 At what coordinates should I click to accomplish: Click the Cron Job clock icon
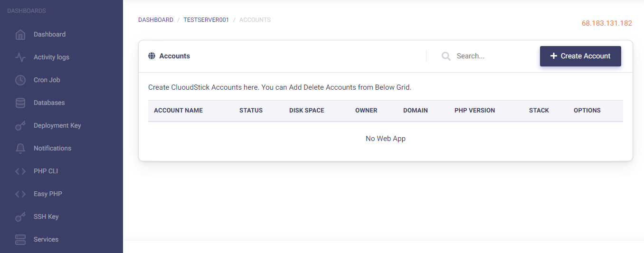(x=20, y=80)
